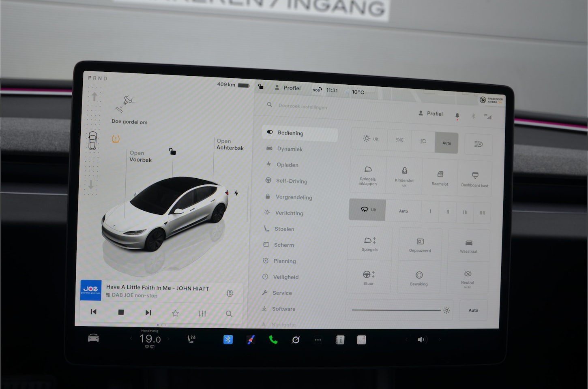Tap Open Achterbak to open the trunk
Viewport: 588px width, 389px height.
tap(230, 145)
